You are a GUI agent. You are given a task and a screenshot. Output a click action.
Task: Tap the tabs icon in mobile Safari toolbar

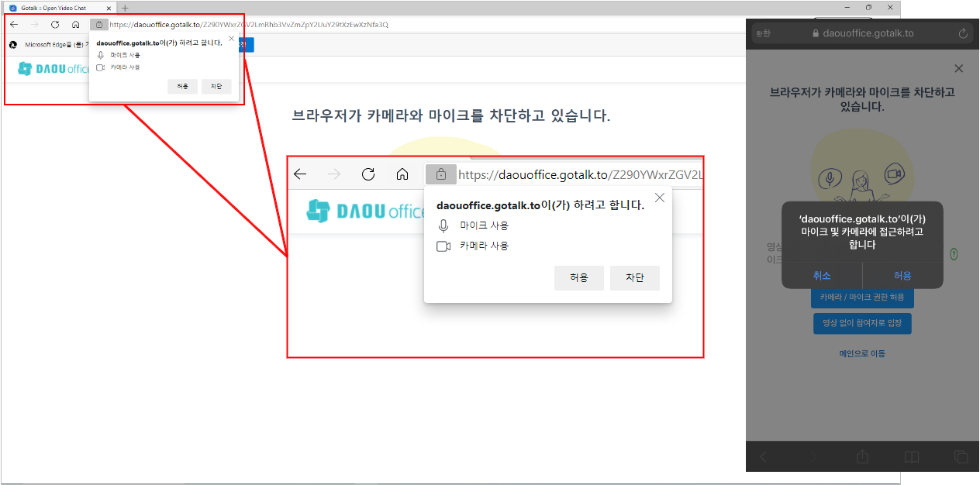(961, 456)
